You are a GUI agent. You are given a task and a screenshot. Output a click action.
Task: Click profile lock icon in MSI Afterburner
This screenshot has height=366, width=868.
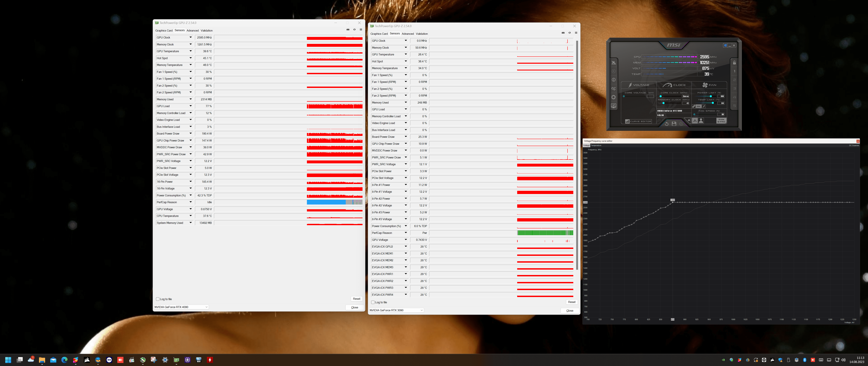[x=735, y=63]
